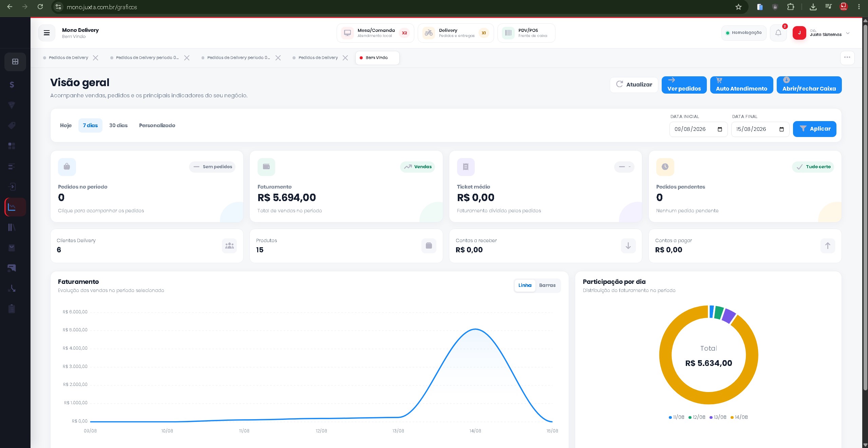
Task: Click the wallet icon in Faturamento card
Action: point(266,167)
